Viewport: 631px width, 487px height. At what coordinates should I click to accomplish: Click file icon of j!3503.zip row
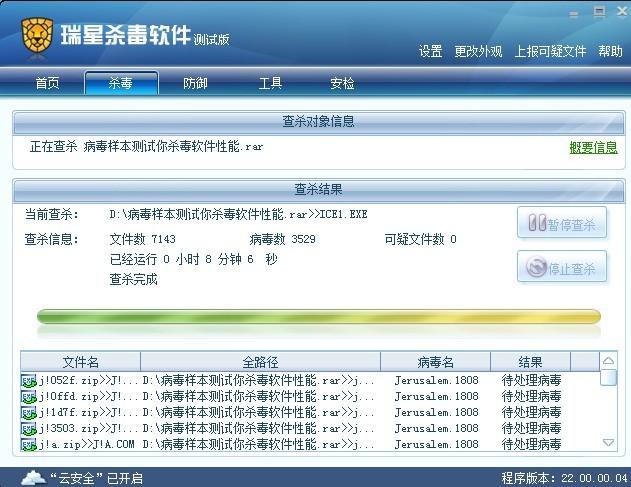[x=29, y=428]
